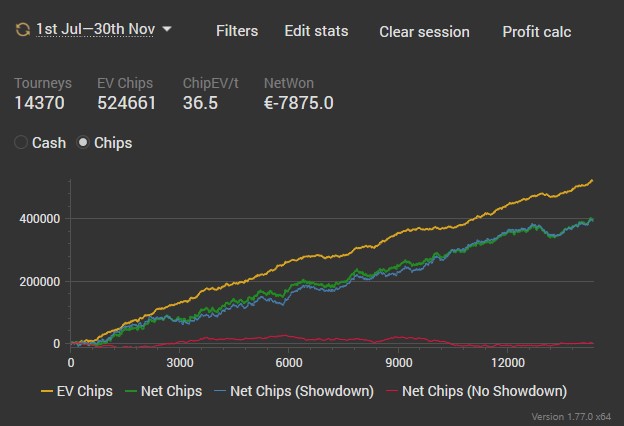Viewport: 624px width, 426px height.
Task: Click the Tourneys stat value 14370
Action: pyautogui.click(x=40, y=102)
